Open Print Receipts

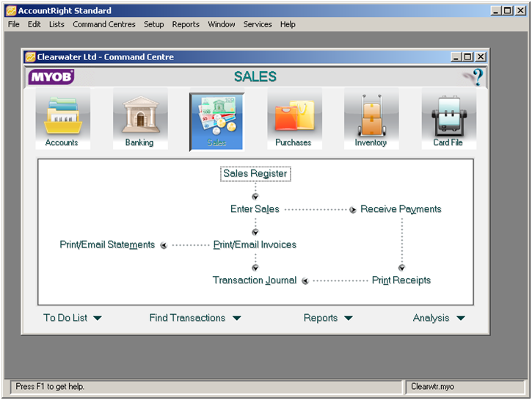(x=401, y=280)
